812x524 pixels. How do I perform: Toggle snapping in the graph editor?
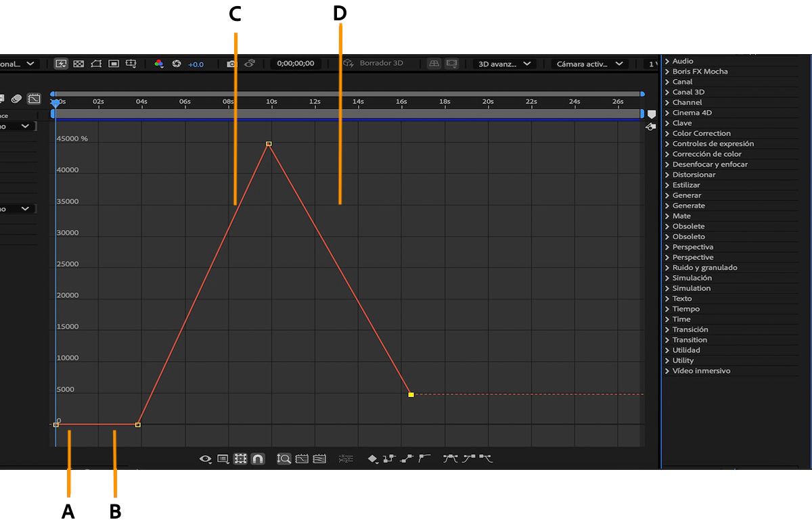pyautogui.click(x=258, y=458)
